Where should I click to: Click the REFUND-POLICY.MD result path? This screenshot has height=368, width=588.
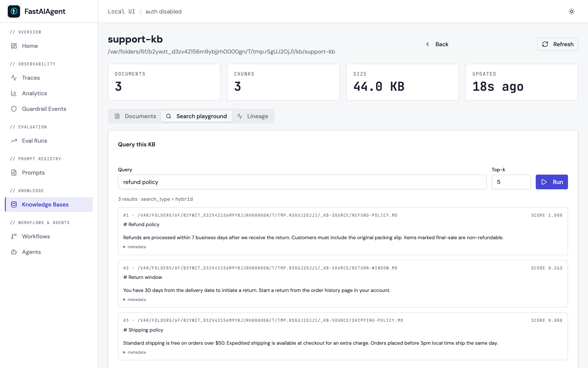[x=267, y=215]
